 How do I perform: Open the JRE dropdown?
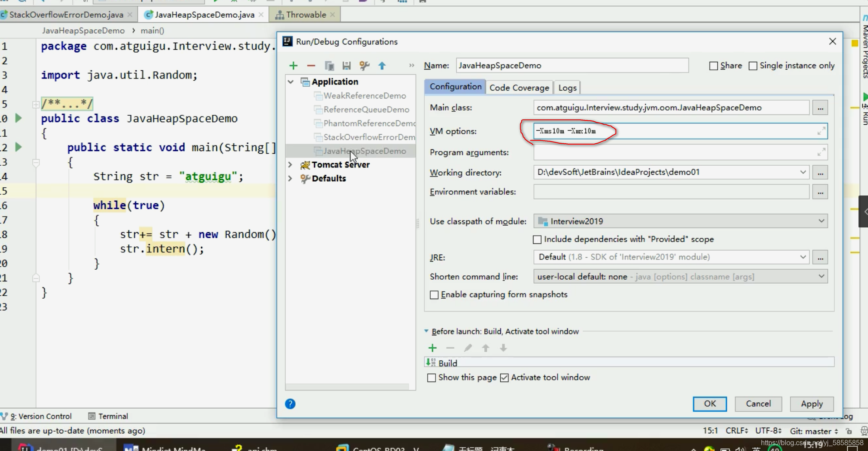(x=802, y=257)
